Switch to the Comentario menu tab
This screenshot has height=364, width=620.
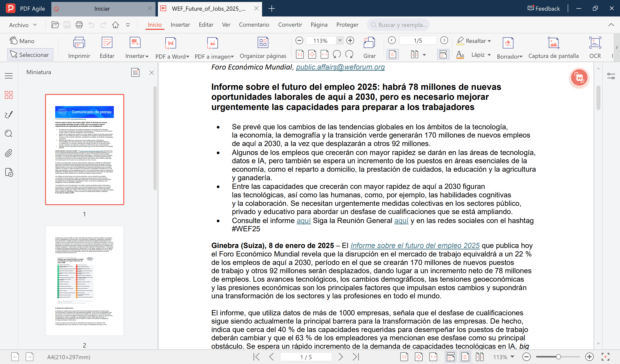(254, 25)
